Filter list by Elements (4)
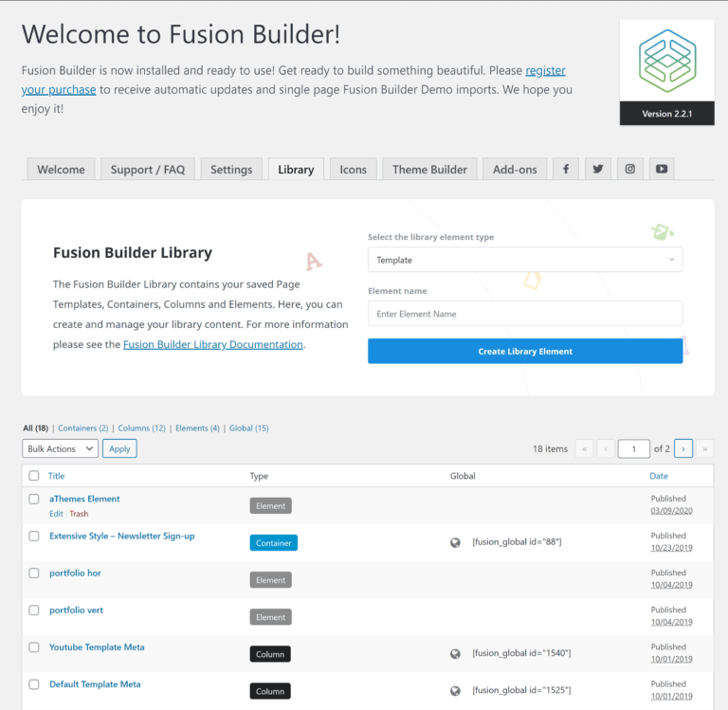 197,428
